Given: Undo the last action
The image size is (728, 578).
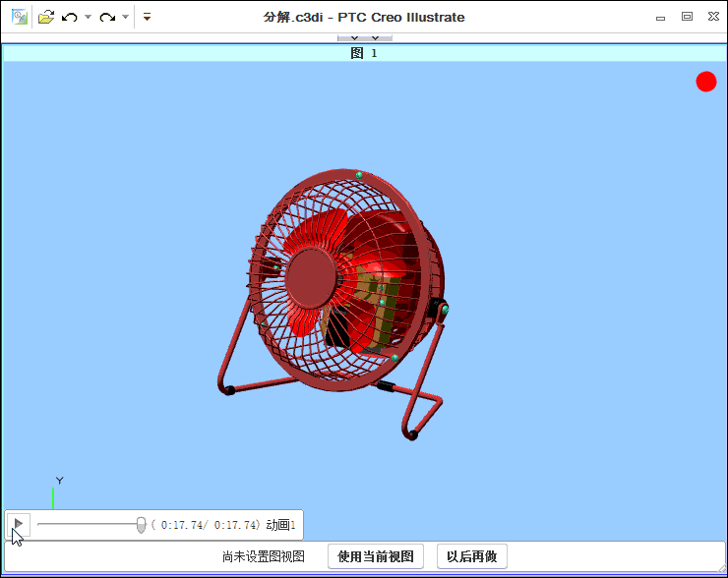Looking at the screenshot, I should coord(70,18).
